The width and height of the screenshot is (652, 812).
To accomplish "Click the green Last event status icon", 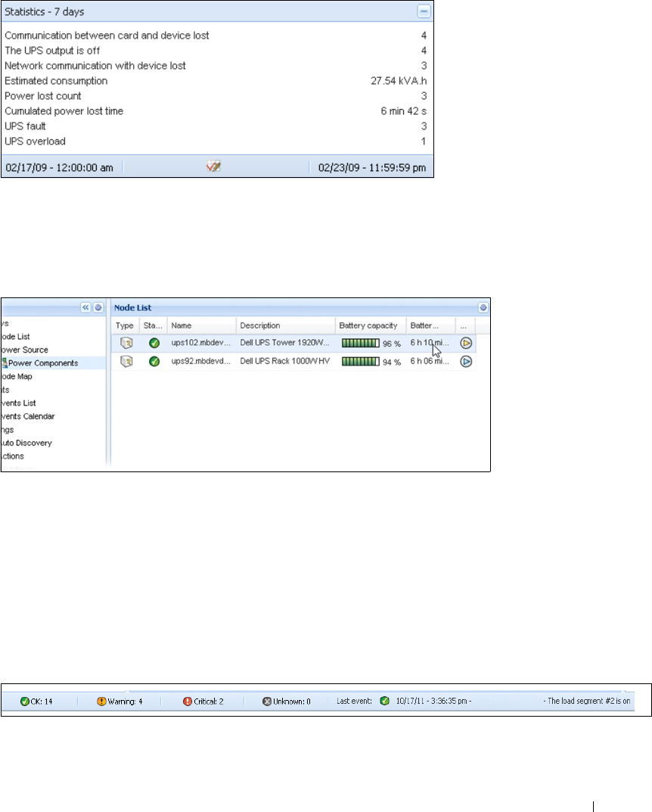I will (384, 702).
